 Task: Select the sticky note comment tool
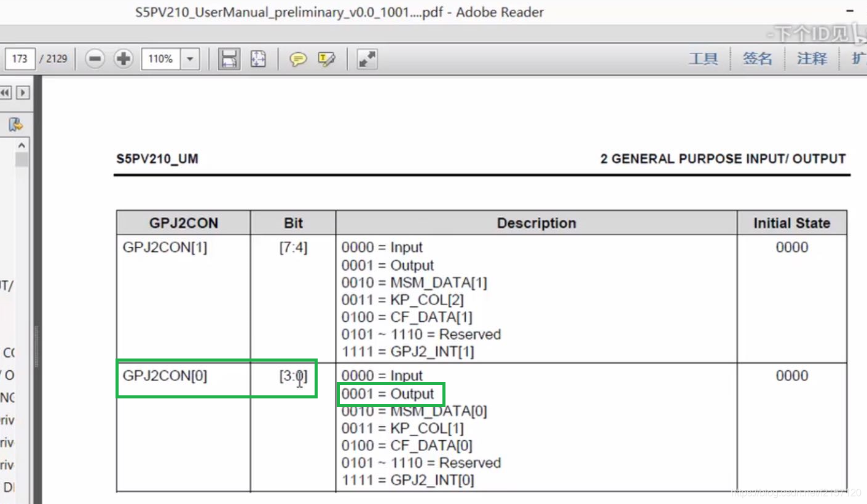pos(299,59)
